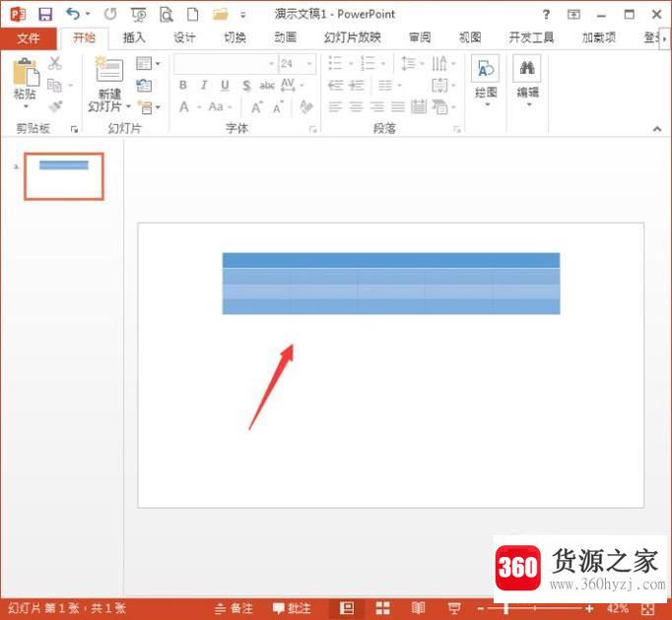Save the presentation with the floppy disk icon
Viewport: 672px width, 620px height.
(45, 15)
